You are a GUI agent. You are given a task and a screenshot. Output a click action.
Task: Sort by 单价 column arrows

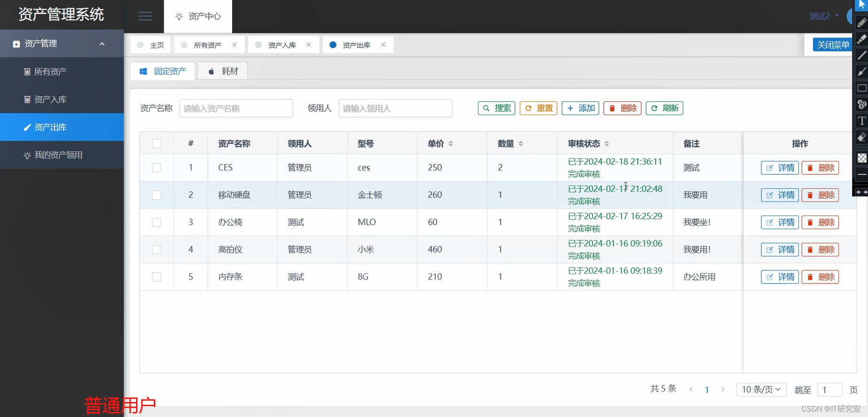pos(451,144)
